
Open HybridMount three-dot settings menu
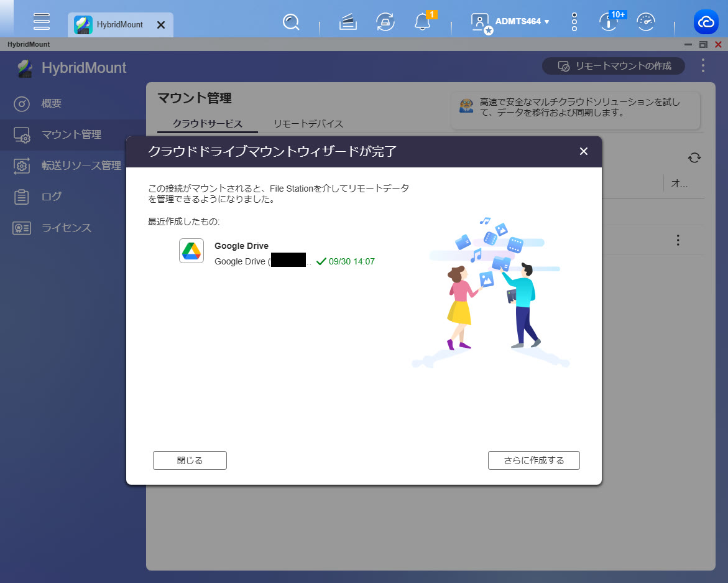pos(703,65)
